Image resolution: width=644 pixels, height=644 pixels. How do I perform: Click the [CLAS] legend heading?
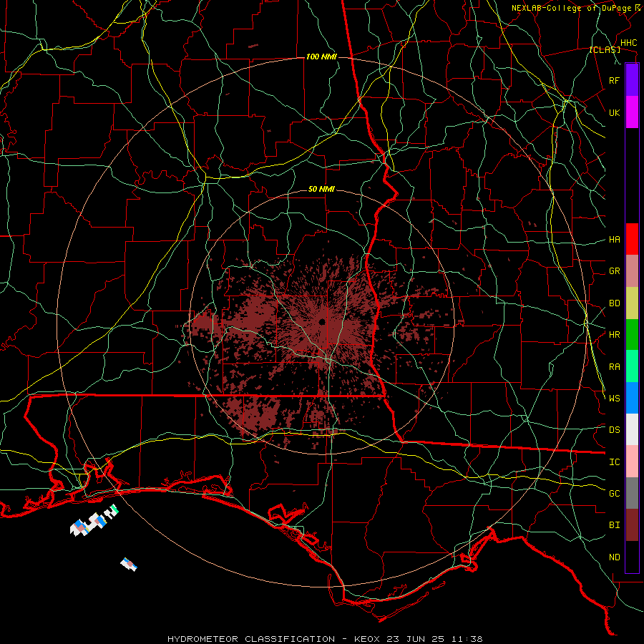[x=605, y=50]
